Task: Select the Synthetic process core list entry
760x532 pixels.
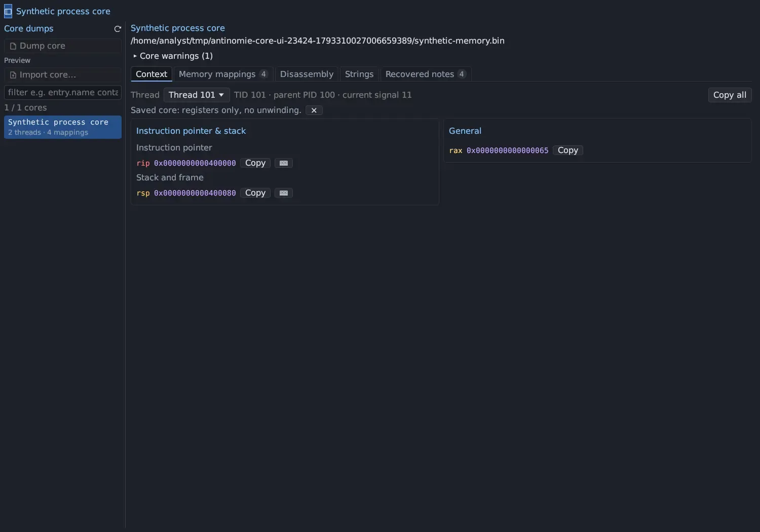Action: 63,127
